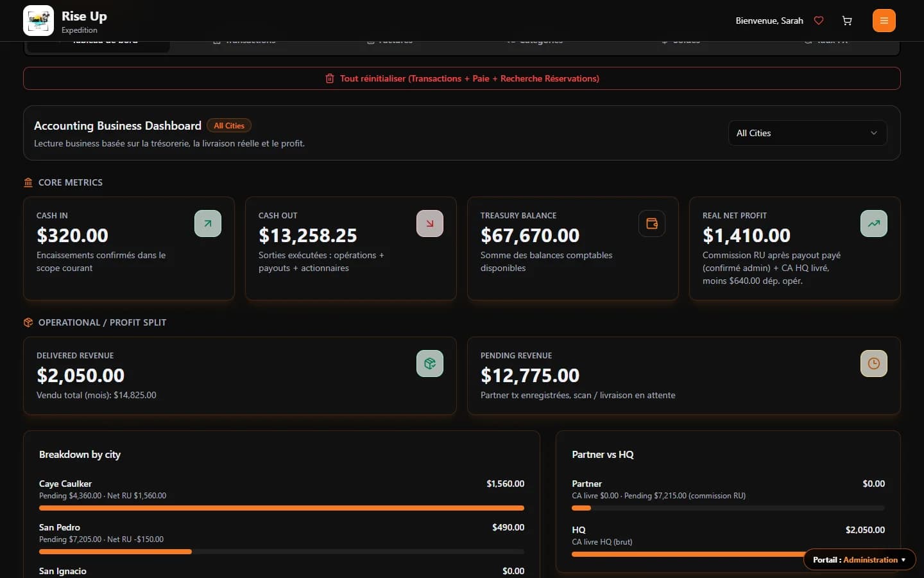Click the Caye Caulker progress bar

pyautogui.click(x=282, y=508)
